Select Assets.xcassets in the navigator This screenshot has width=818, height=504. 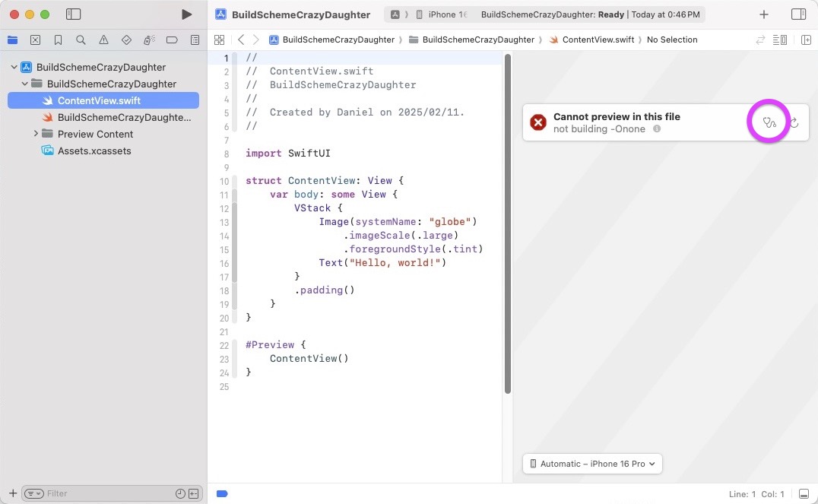tap(94, 151)
